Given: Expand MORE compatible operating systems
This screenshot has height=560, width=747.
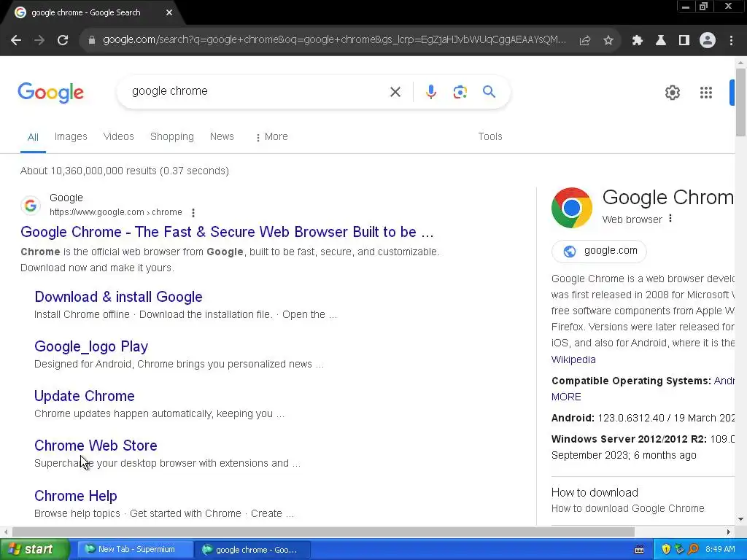Looking at the screenshot, I should tap(566, 397).
